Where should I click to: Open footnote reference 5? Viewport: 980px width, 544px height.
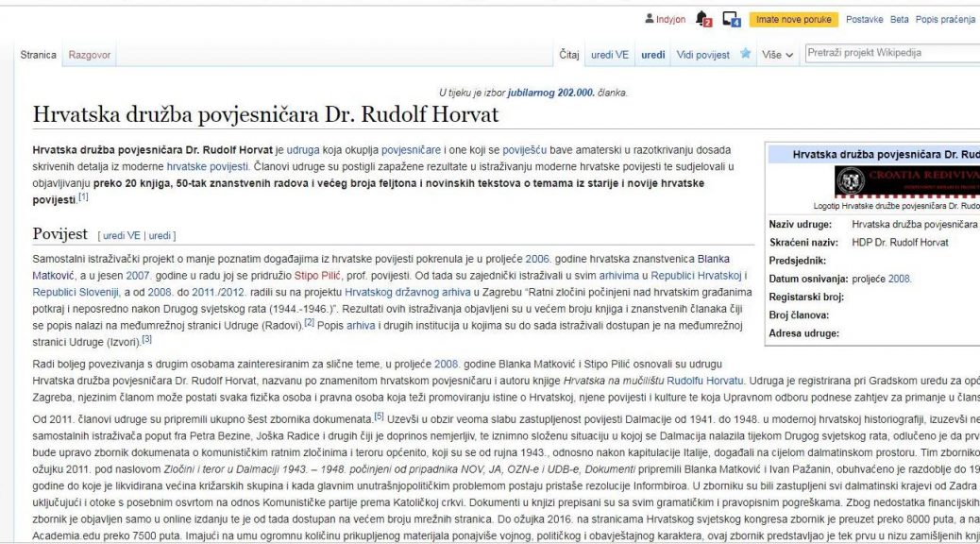379,416
